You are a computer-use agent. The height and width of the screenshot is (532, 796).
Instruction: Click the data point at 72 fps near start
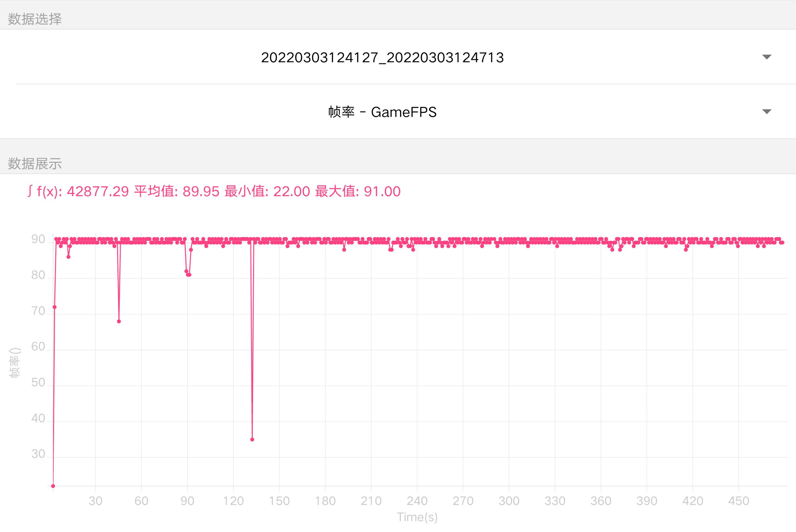(x=55, y=307)
